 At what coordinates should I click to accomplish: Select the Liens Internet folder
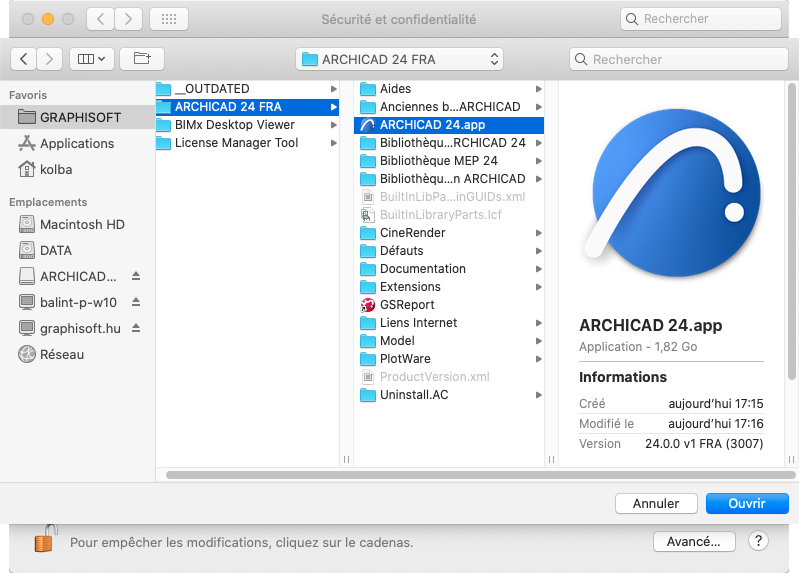(x=449, y=323)
